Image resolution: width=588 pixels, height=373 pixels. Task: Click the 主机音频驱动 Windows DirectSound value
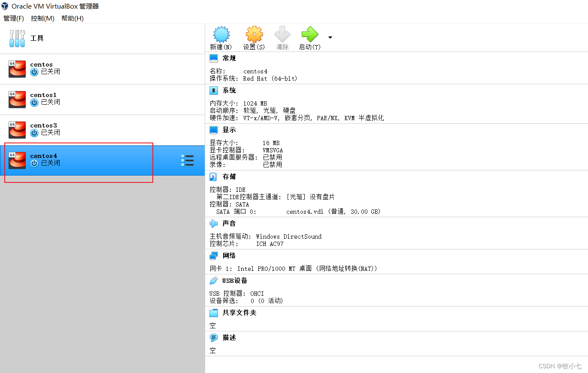tap(289, 237)
